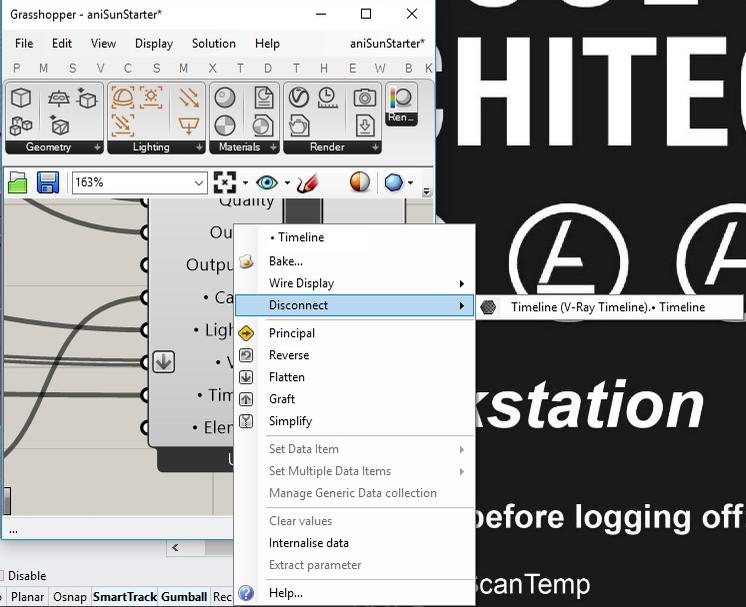The width and height of the screenshot is (746, 607).
Task: Choose Simplify in the context menu
Action: [354, 421]
